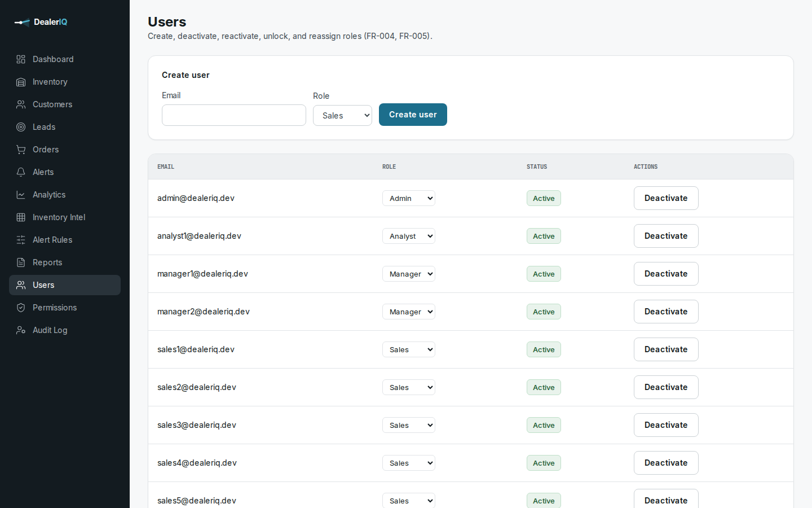Navigate to Analytics section

[x=65, y=195]
